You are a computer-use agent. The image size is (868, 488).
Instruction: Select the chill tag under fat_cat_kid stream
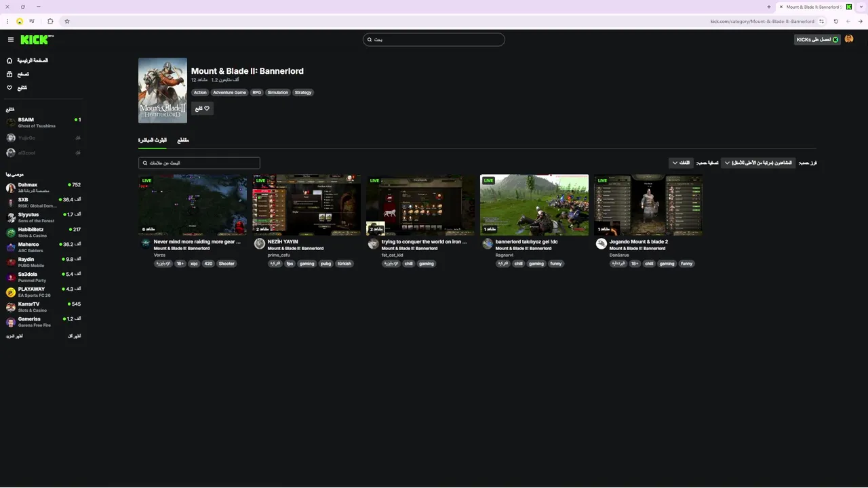point(408,264)
